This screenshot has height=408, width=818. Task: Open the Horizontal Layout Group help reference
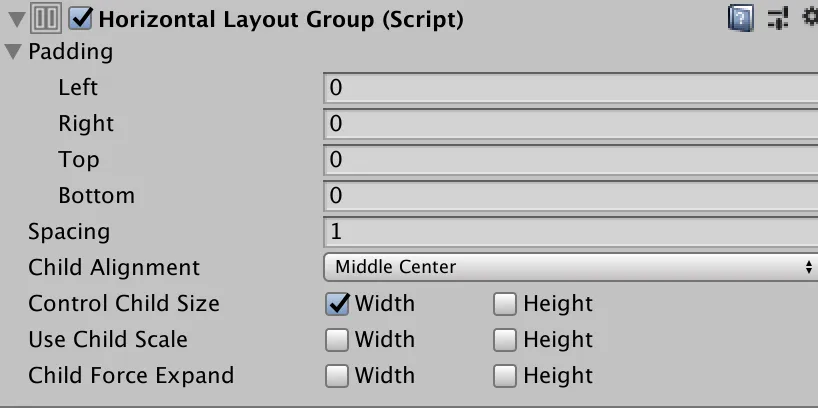739,17
